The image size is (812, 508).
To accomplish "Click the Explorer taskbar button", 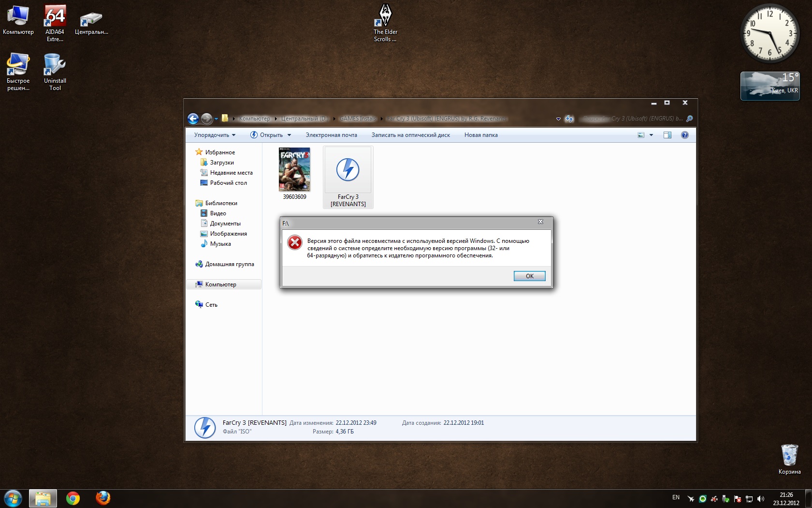I will [x=43, y=498].
